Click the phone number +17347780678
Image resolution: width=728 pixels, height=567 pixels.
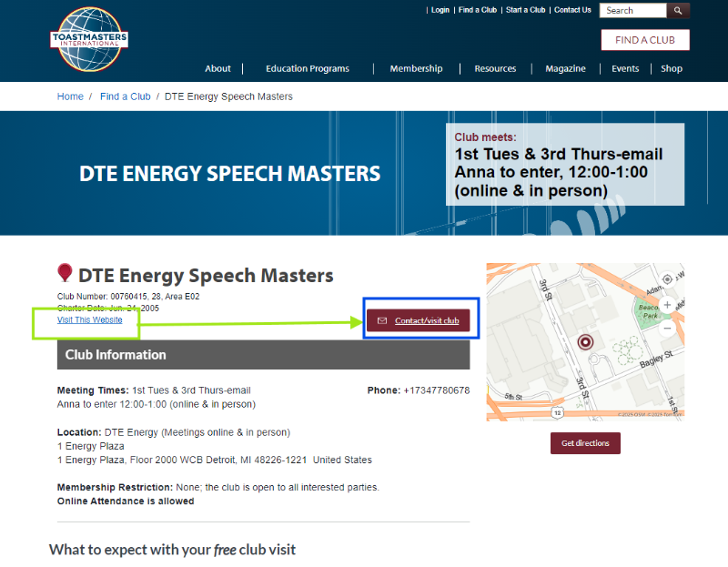coord(437,390)
